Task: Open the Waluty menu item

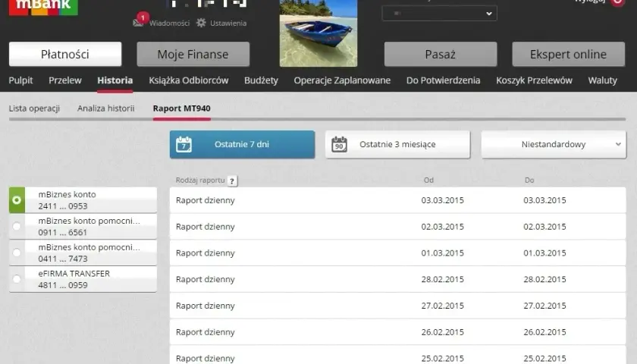Action: [602, 80]
